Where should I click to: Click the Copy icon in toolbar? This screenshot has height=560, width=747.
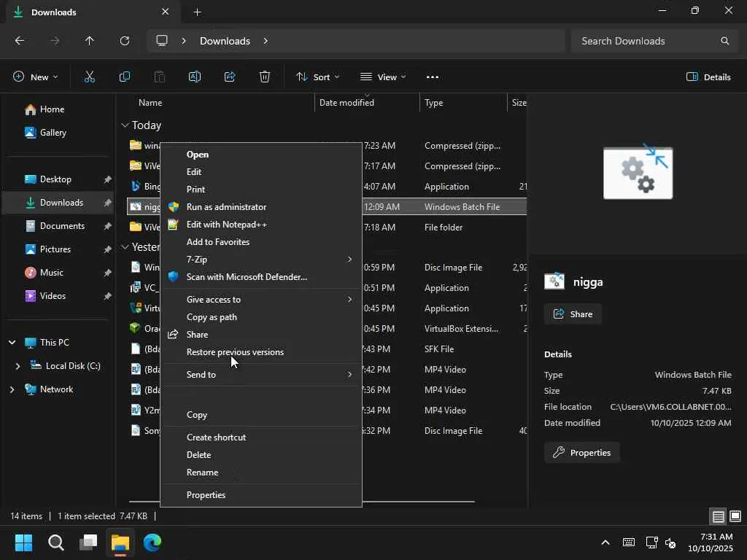[x=125, y=77]
